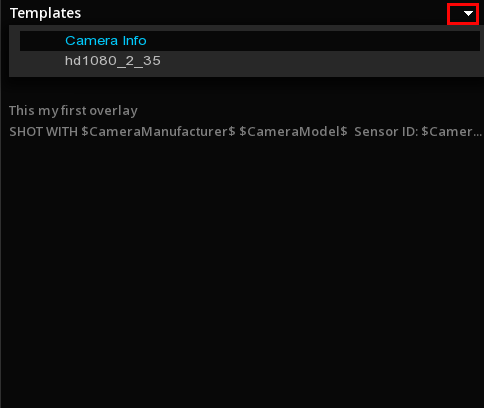Select the Camera Info template

pos(106,41)
